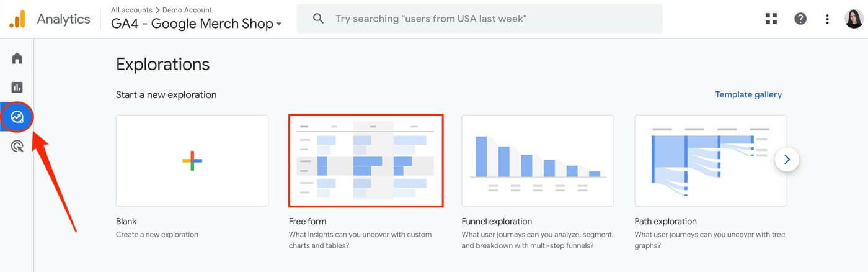The image size is (868, 272).
Task: Open the Free form template thumbnail
Action: tap(366, 160)
